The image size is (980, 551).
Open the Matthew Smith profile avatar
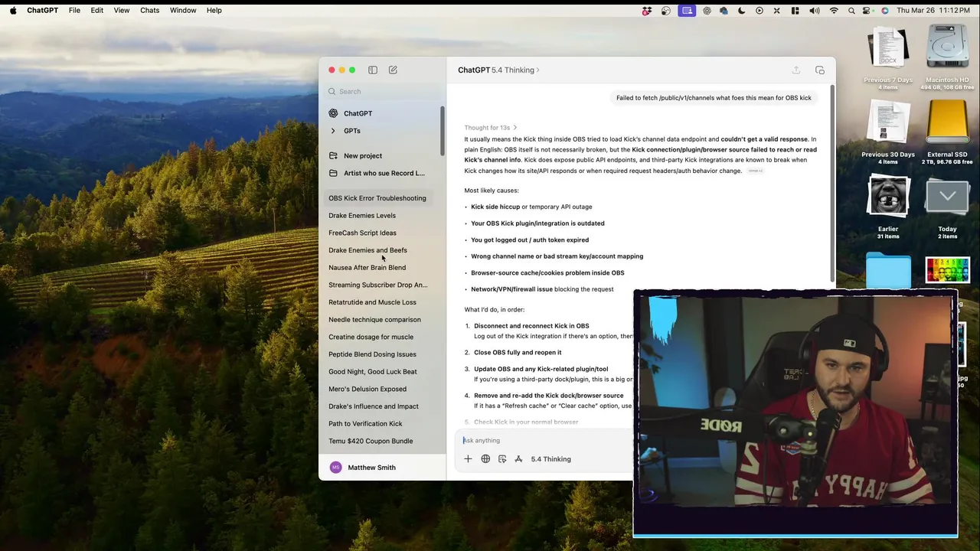click(x=335, y=468)
